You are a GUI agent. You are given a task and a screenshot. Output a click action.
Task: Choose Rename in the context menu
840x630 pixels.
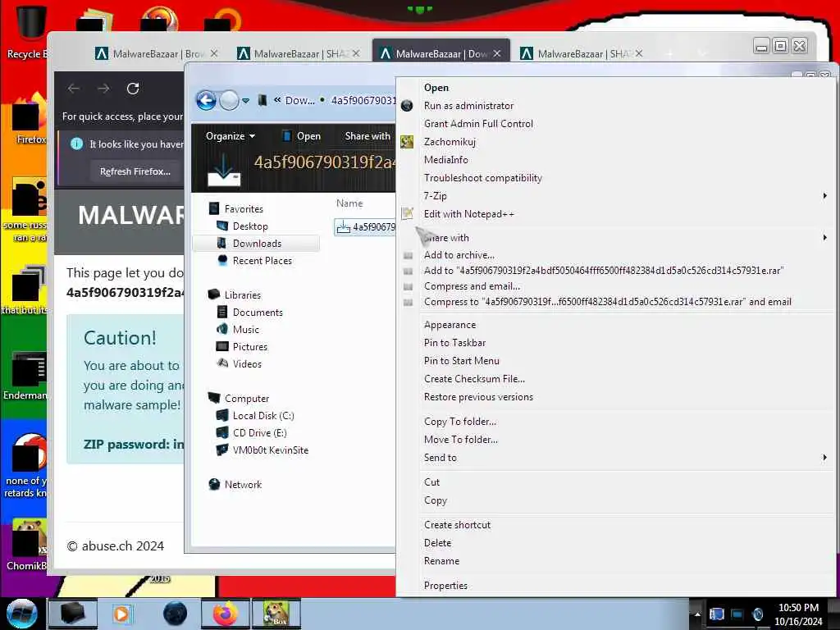(x=441, y=561)
